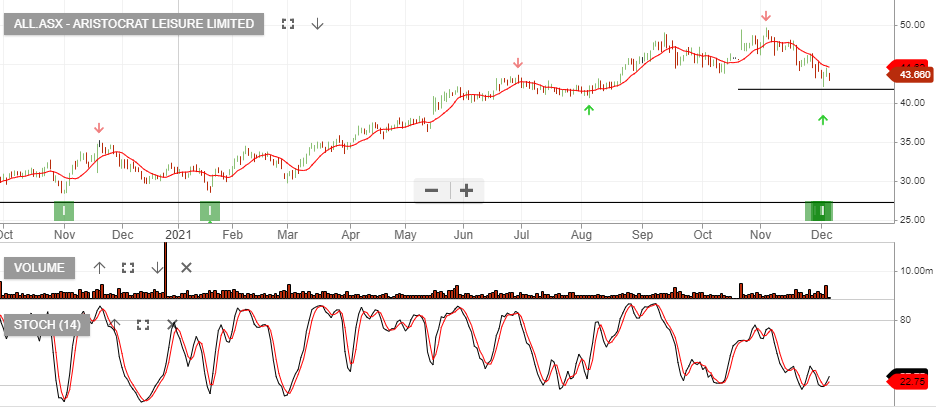Click the 2021 label on the date axis

177,235
